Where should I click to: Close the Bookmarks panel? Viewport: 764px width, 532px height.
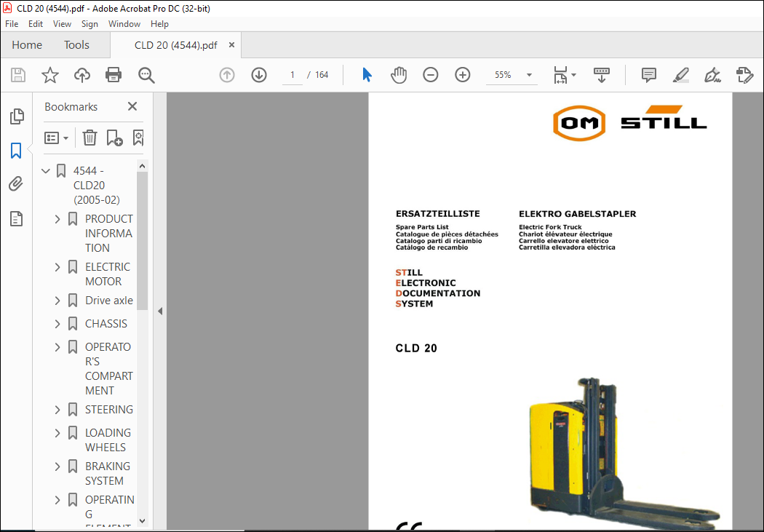tap(132, 106)
